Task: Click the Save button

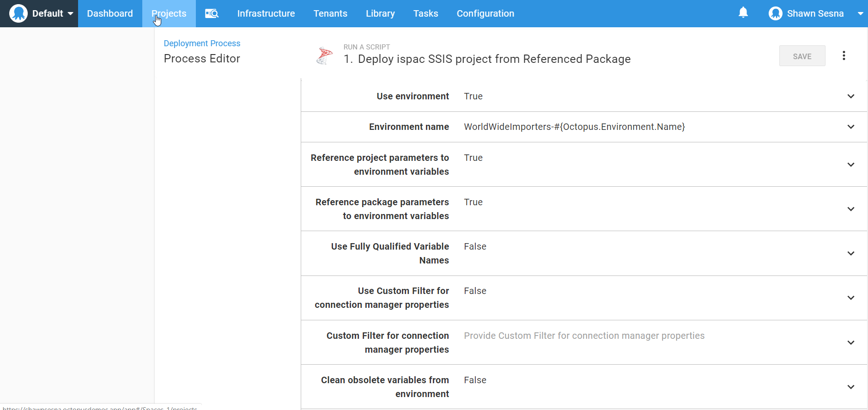Action: tap(802, 56)
